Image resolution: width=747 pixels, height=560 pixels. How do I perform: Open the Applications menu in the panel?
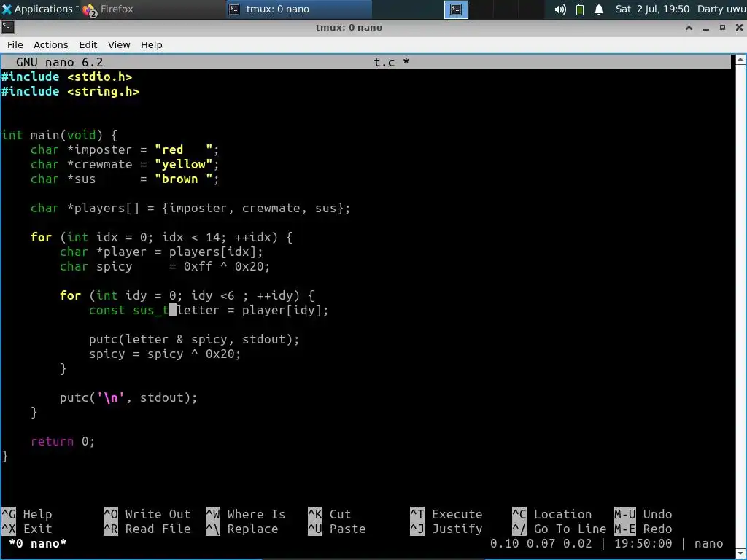39,9
